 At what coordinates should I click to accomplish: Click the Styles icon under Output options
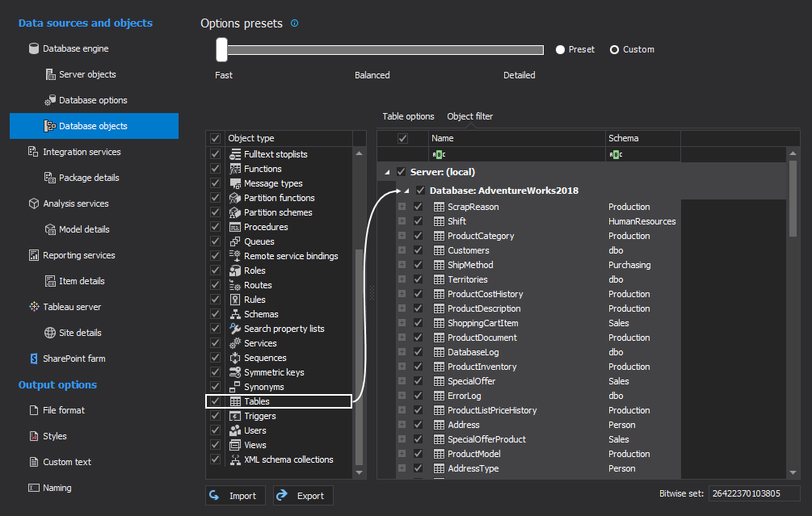[34, 436]
